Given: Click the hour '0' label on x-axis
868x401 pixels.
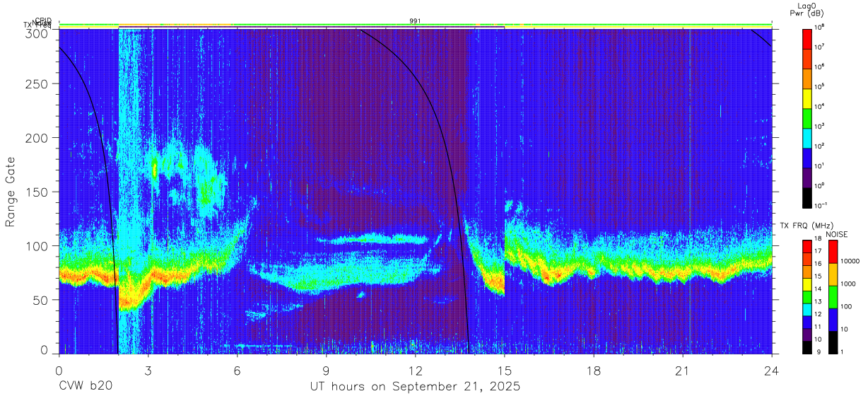Looking at the screenshot, I should pyautogui.click(x=59, y=370).
